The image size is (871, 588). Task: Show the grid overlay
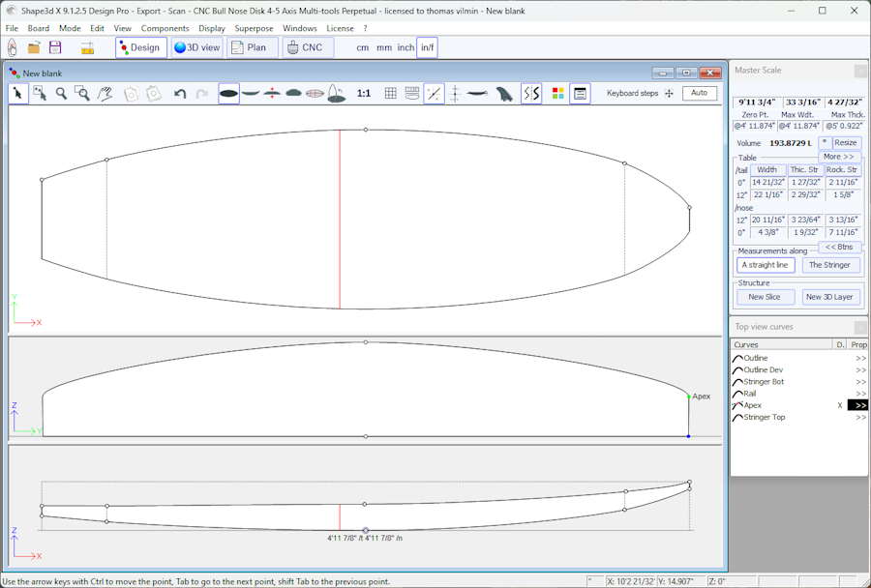pyautogui.click(x=391, y=94)
